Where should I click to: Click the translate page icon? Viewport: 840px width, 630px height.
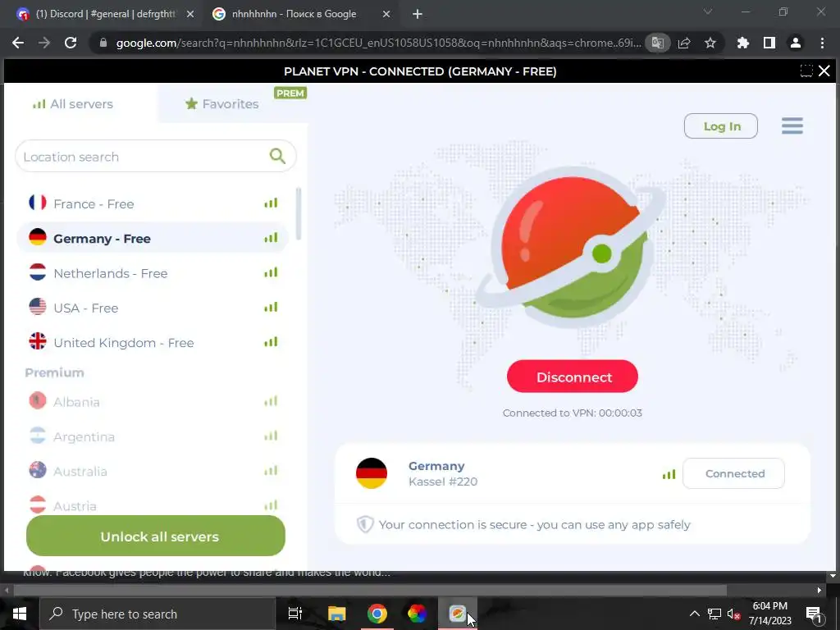658,43
